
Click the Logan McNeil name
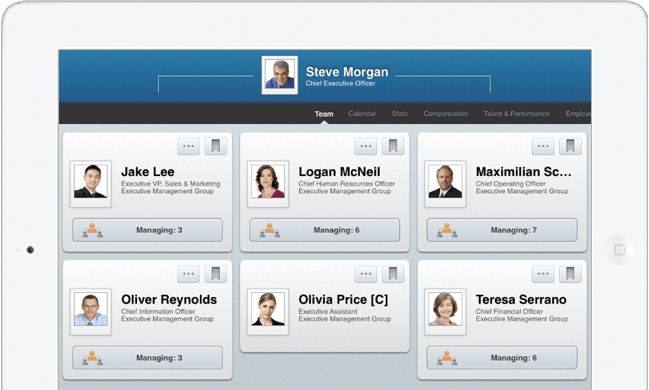click(x=339, y=172)
